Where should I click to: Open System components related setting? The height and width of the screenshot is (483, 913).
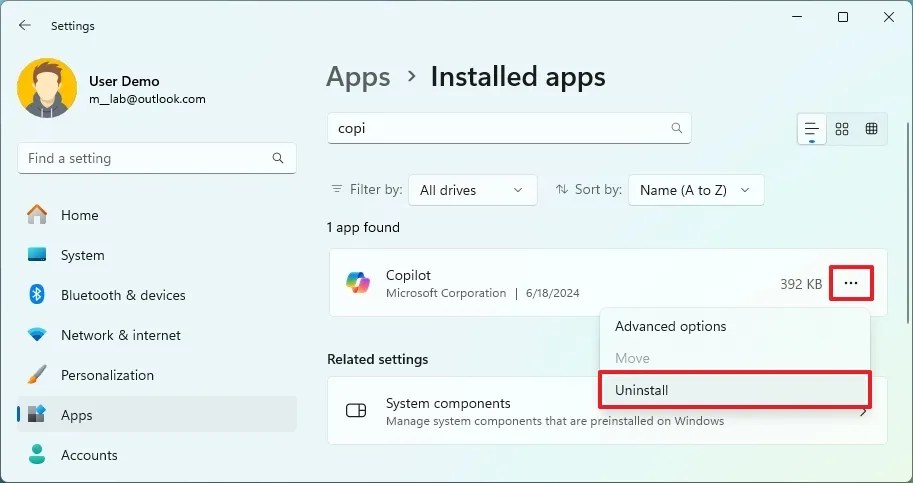pos(607,411)
